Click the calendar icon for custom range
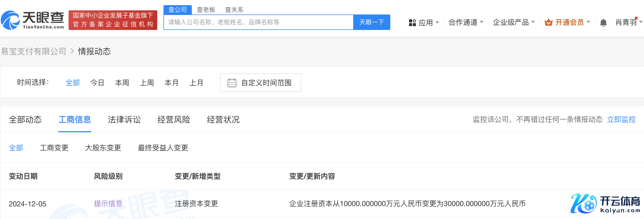The height and width of the screenshot is (219, 644). (232, 83)
